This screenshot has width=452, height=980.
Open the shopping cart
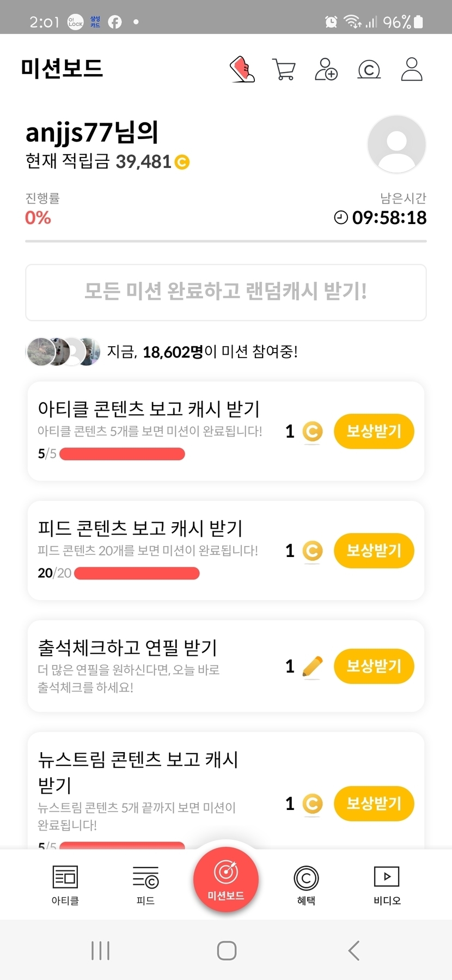284,69
